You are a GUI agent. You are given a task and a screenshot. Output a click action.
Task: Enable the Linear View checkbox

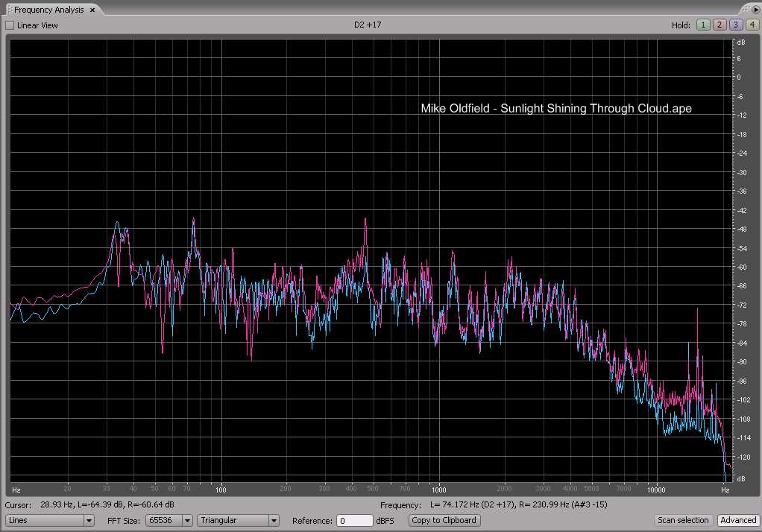coord(10,25)
